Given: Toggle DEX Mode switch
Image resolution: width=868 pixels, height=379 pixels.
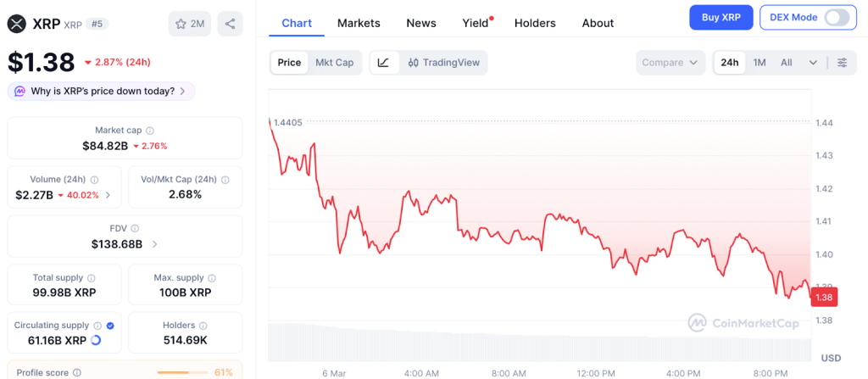Looking at the screenshot, I should tap(836, 17).
